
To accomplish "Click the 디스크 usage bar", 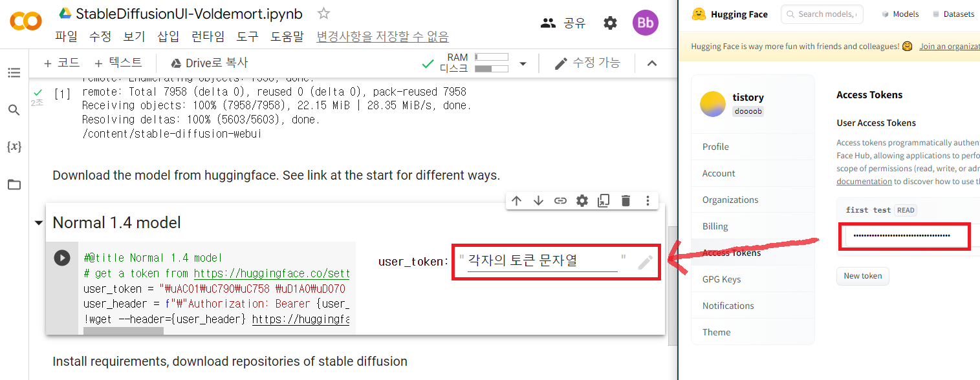I will (x=492, y=68).
